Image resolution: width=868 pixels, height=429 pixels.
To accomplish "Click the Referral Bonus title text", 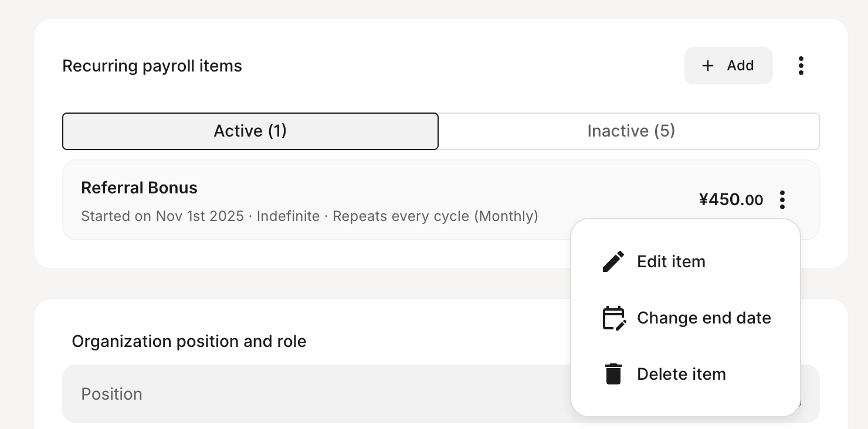I will 140,188.
